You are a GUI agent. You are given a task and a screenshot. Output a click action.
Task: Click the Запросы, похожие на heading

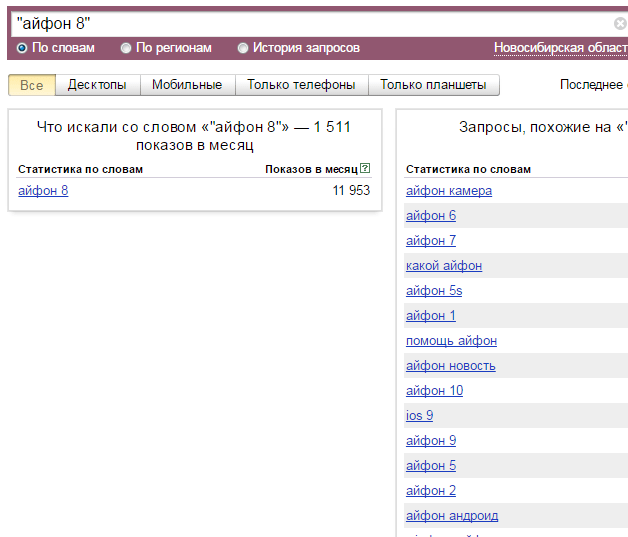pyautogui.click(x=543, y=127)
